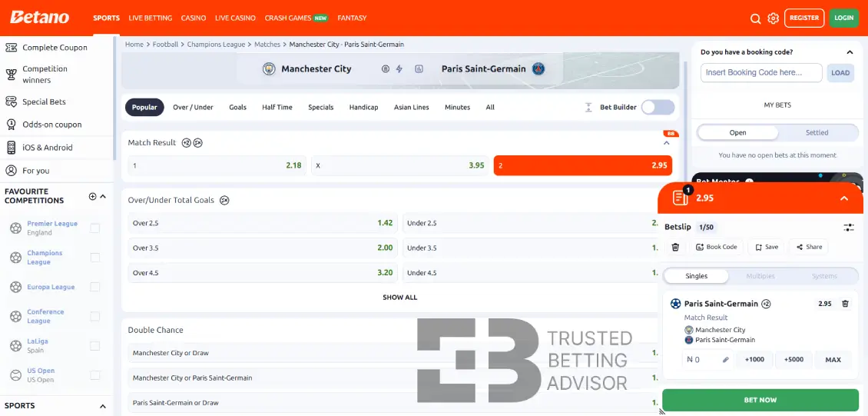Screen dimensions: 868x416
Task: Open Complete Coupon icon in sidebar
Action: pyautogui.click(x=11, y=48)
